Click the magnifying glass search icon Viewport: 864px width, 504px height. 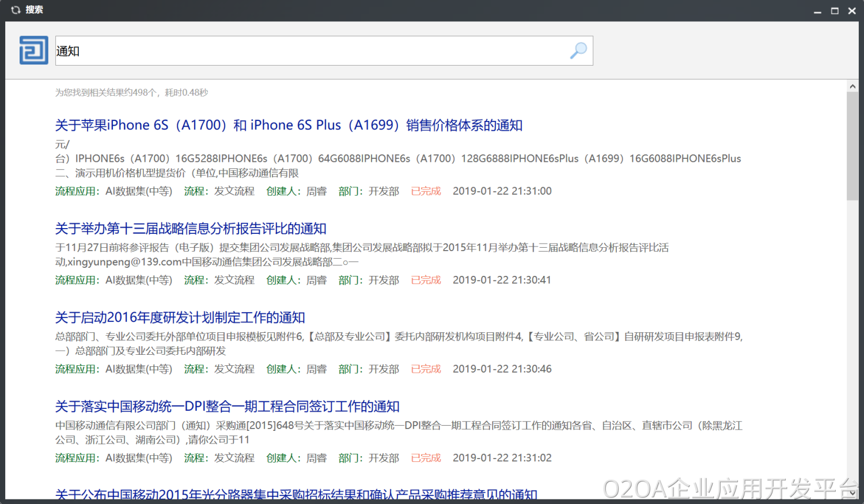coord(578,51)
